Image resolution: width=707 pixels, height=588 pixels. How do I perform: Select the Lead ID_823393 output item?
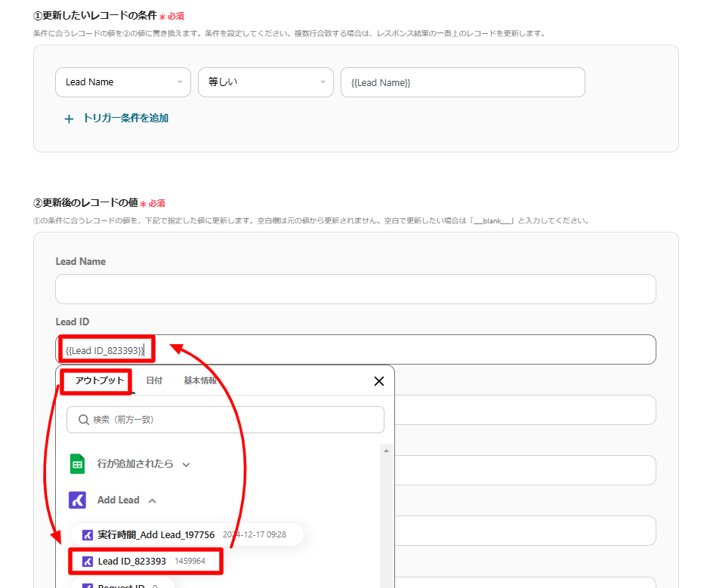click(146, 561)
